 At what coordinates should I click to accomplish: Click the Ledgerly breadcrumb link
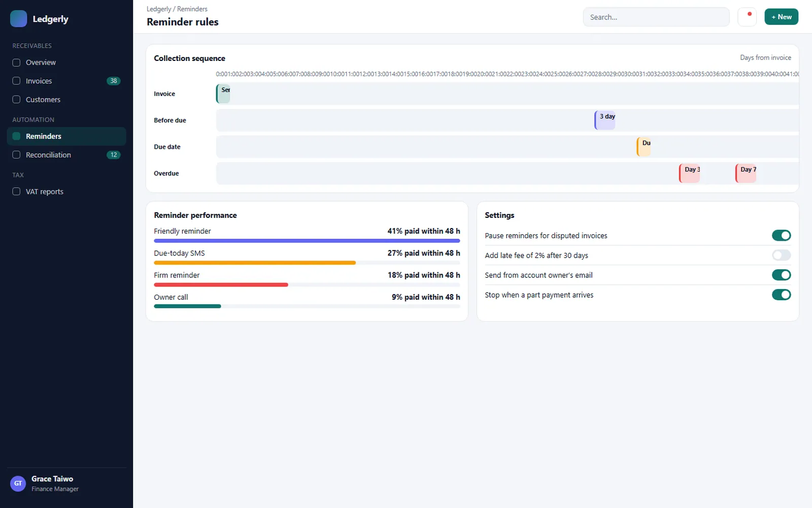159,9
